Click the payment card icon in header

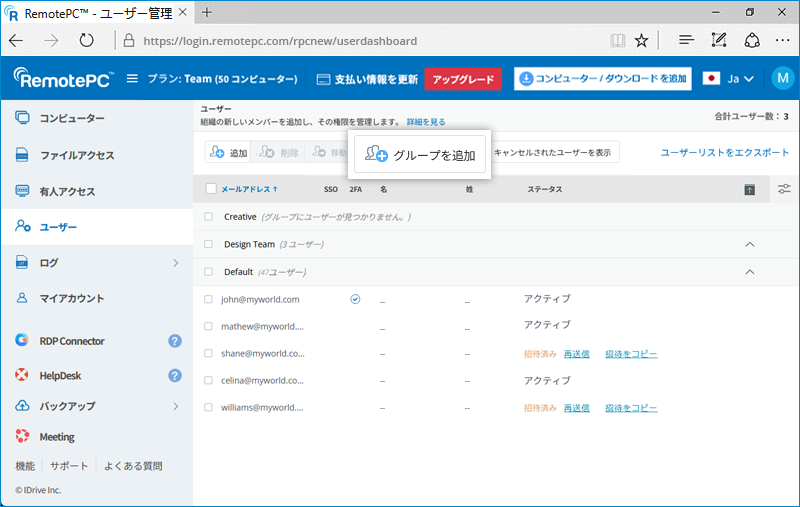(323, 80)
